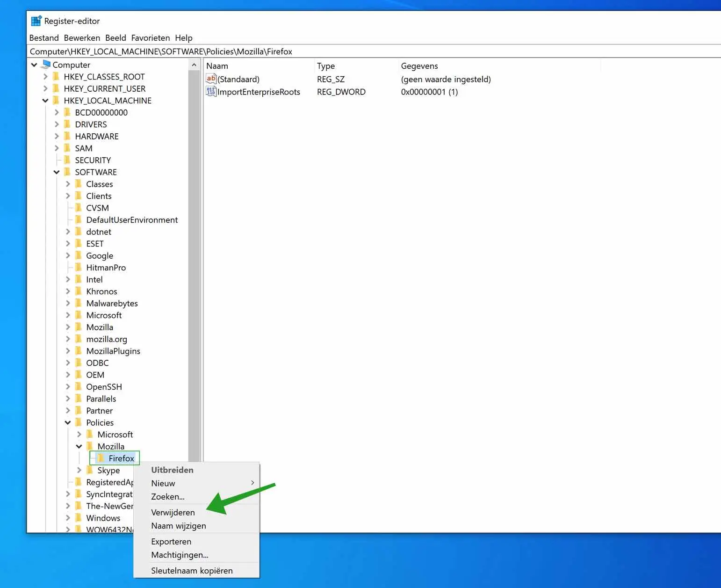Click the Firefox folder icon
The width and height of the screenshot is (721, 588).
[101, 458]
